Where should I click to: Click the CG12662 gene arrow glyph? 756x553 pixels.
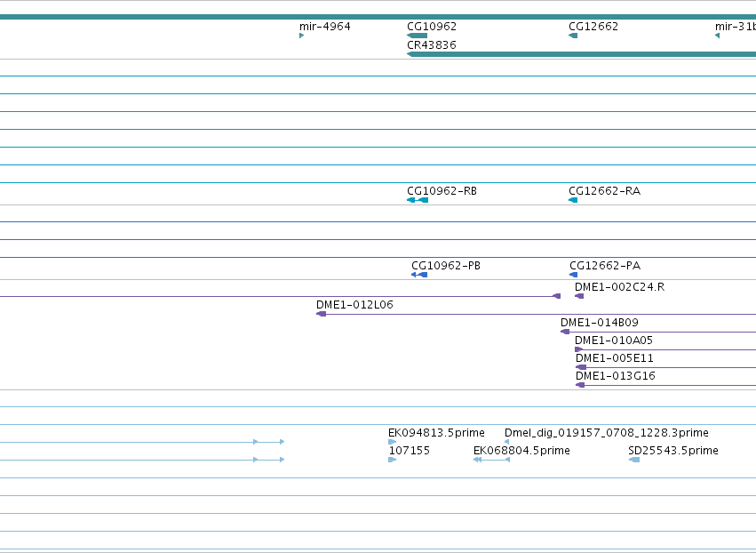(x=573, y=36)
